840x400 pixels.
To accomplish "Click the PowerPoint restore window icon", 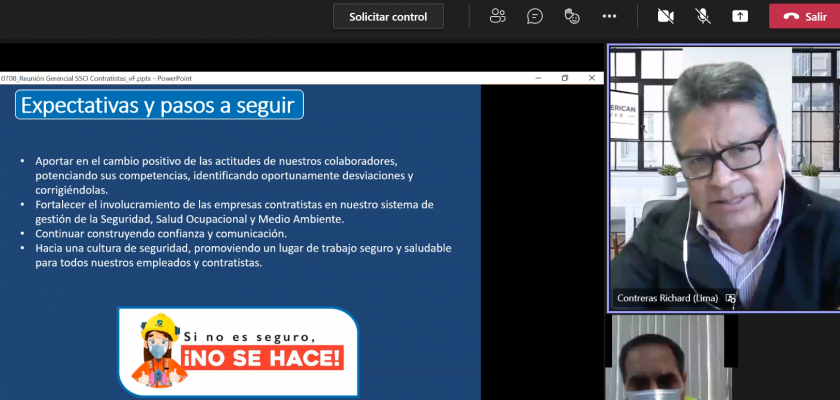I will point(564,78).
